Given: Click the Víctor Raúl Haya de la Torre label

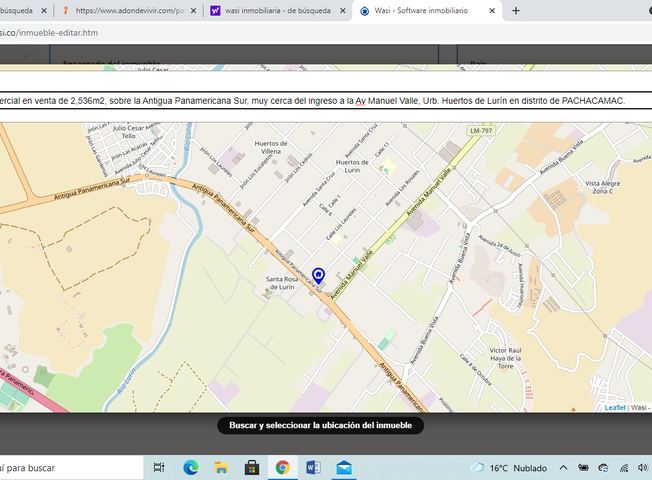Looking at the screenshot, I should (x=505, y=358).
